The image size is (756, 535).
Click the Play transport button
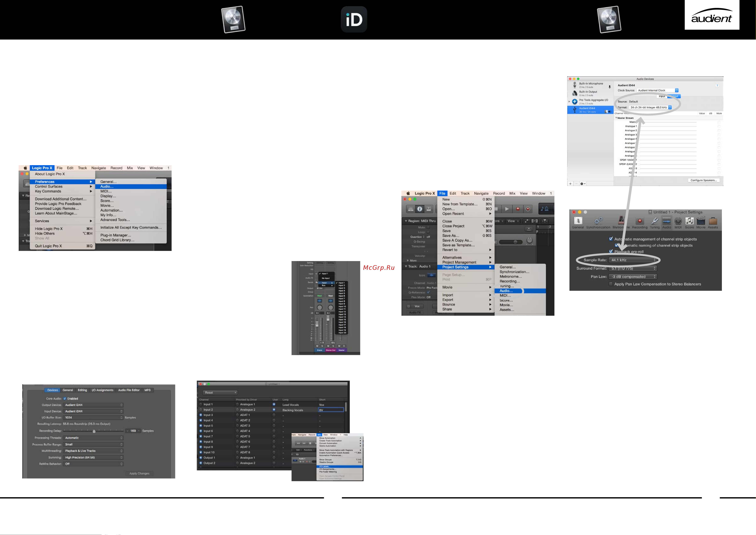(x=507, y=209)
